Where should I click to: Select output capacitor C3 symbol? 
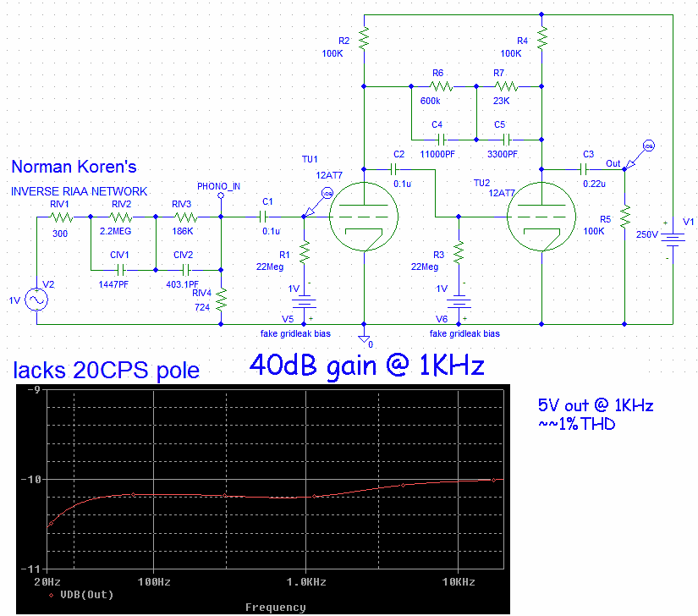584,169
